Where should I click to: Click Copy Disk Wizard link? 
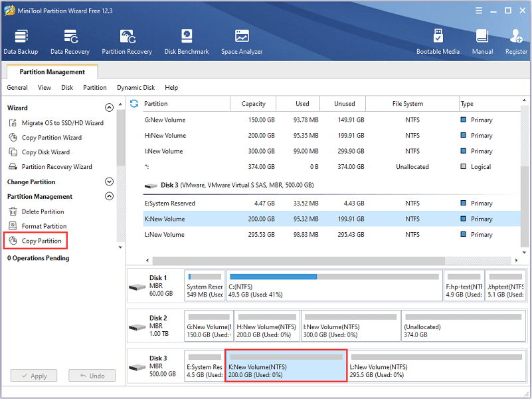click(x=46, y=152)
